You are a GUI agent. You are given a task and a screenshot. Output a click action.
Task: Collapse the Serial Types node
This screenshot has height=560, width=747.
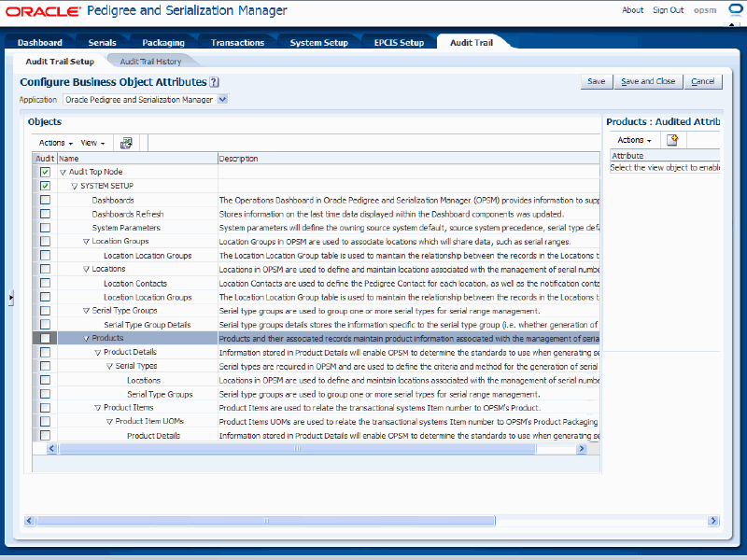109,366
